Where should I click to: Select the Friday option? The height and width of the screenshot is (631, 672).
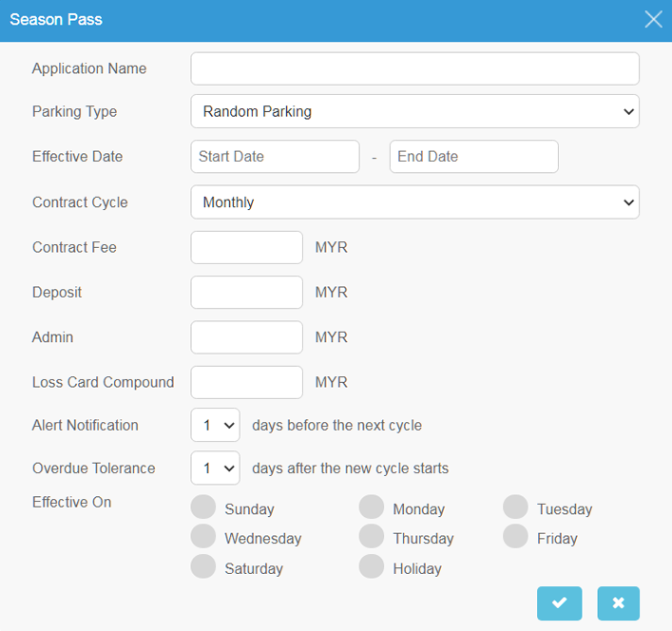(x=515, y=536)
